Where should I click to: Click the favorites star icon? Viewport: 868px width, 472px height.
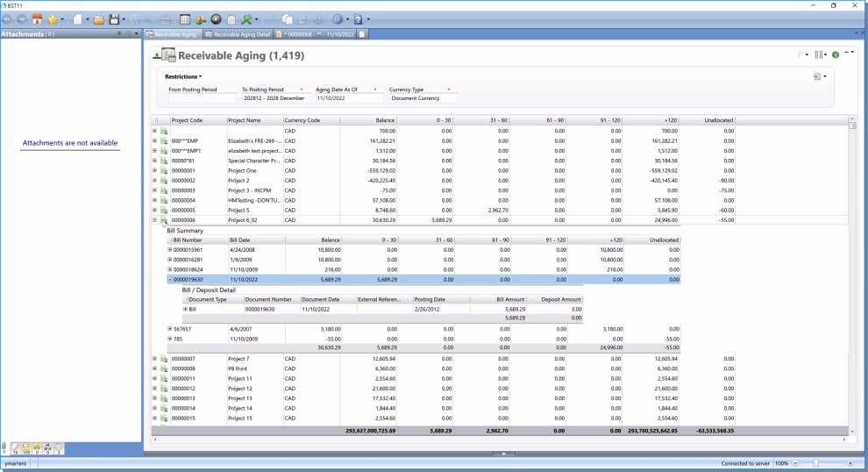click(53, 18)
